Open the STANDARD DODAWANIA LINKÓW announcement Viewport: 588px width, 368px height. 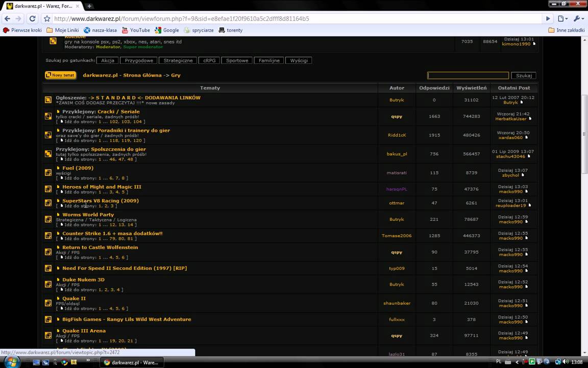[144, 98]
